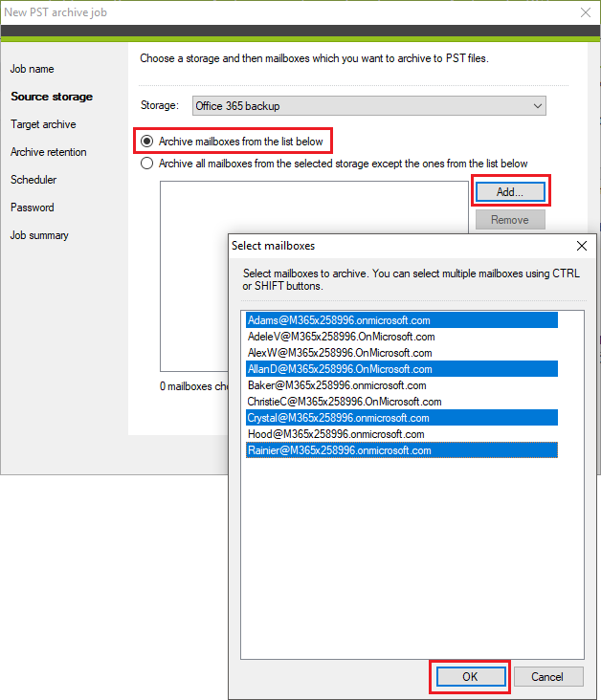
Task: Close the Select mailboxes dialog
Action: coord(581,246)
